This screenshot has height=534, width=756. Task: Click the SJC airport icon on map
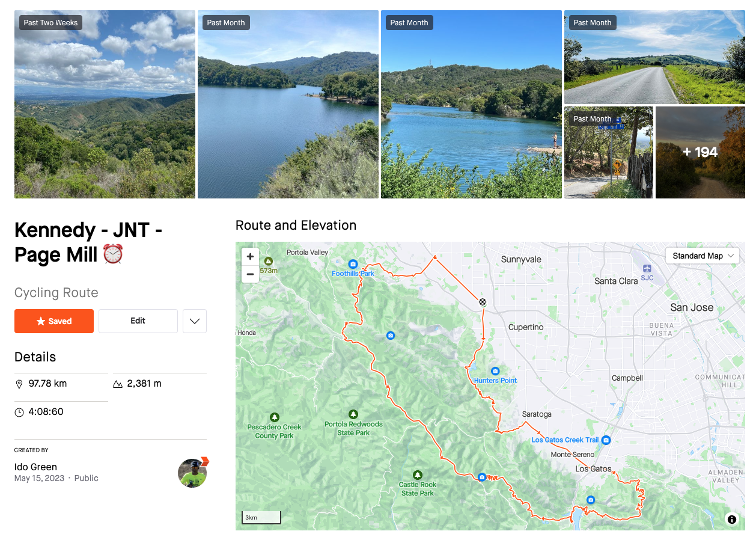pos(647,269)
